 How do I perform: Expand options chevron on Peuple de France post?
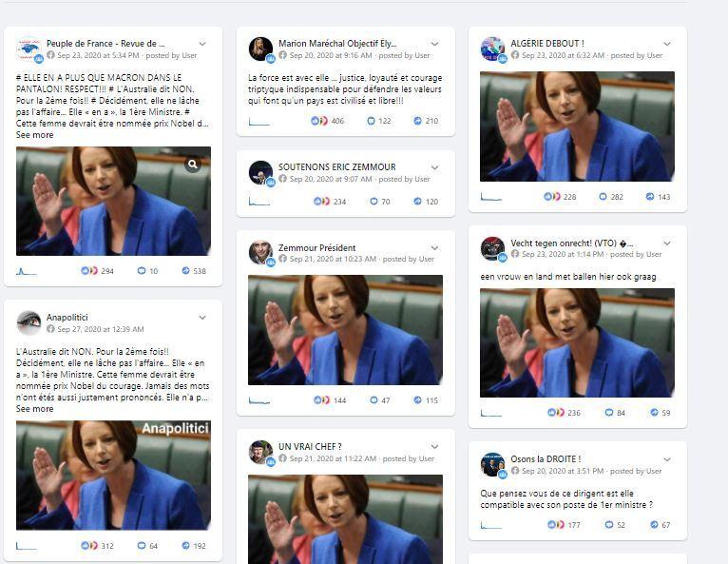202,44
